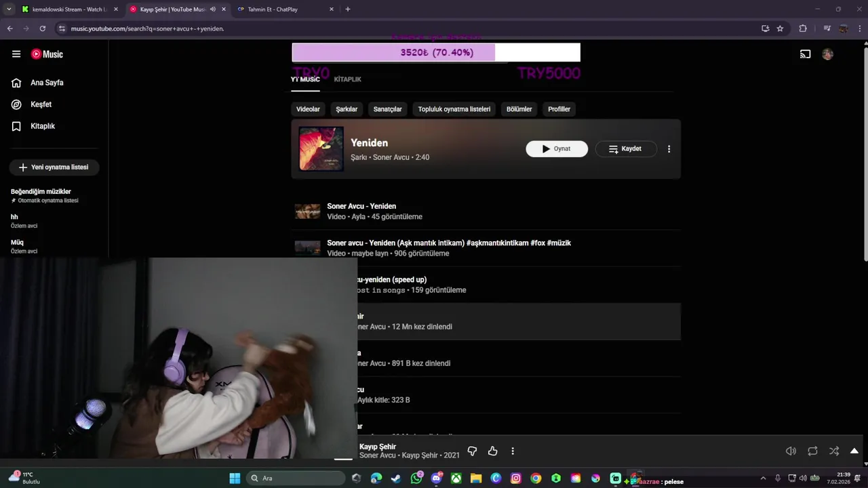Screen dimensions: 868x488
Task: Open player bar more options menu
Action: click(513, 451)
